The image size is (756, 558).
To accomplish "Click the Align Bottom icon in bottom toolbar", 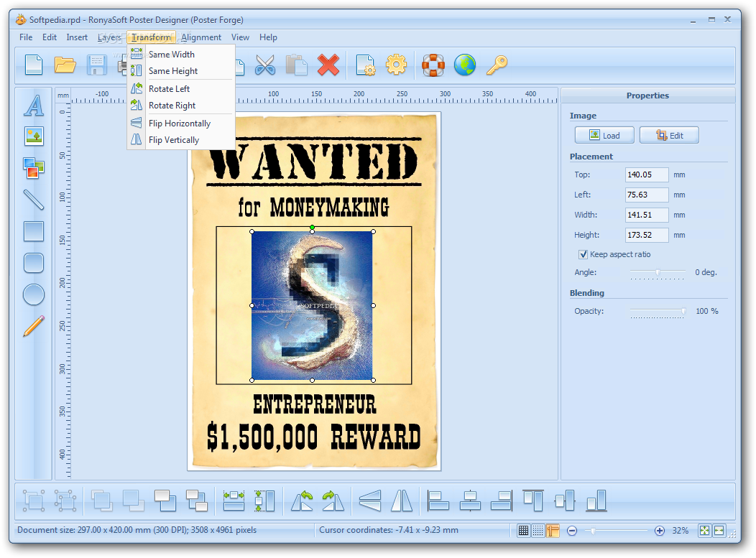I will (x=596, y=500).
